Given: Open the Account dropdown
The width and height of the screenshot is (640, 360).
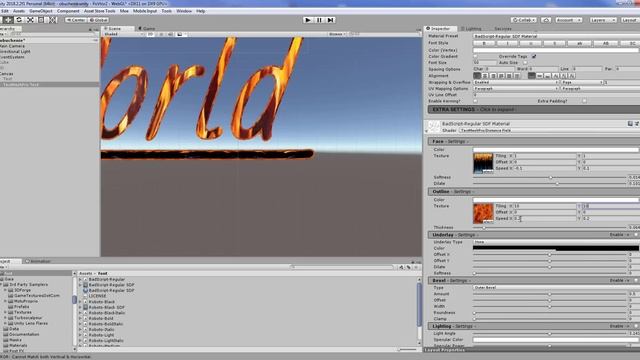Looking at the screenshot, I should click(x=568, y=20).
